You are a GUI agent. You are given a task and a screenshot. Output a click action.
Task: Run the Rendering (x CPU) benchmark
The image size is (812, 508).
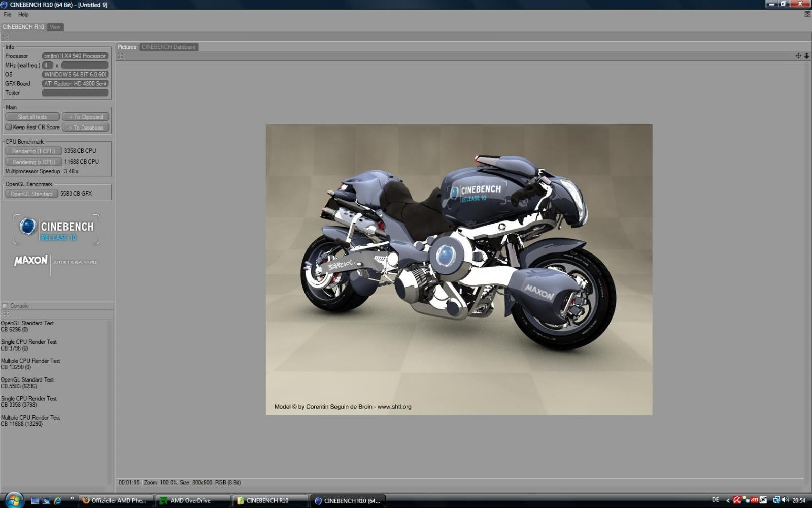[33, 162]
